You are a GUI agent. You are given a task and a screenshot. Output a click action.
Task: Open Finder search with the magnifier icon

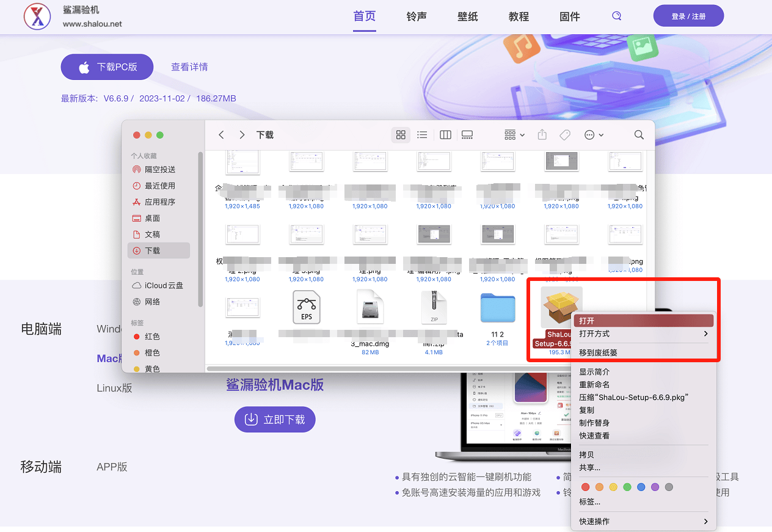[638, 134]
